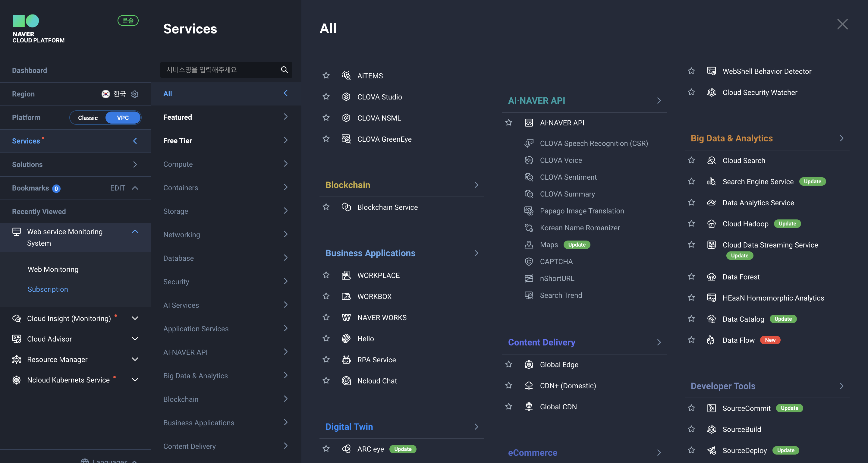Click the CDN+ (Domestic) icon
Viewport: 868px width, 463px height.
pyautogui.click(x=529, y=386)
